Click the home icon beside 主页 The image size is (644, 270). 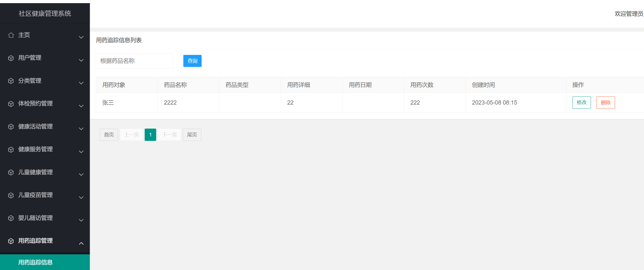11,35
